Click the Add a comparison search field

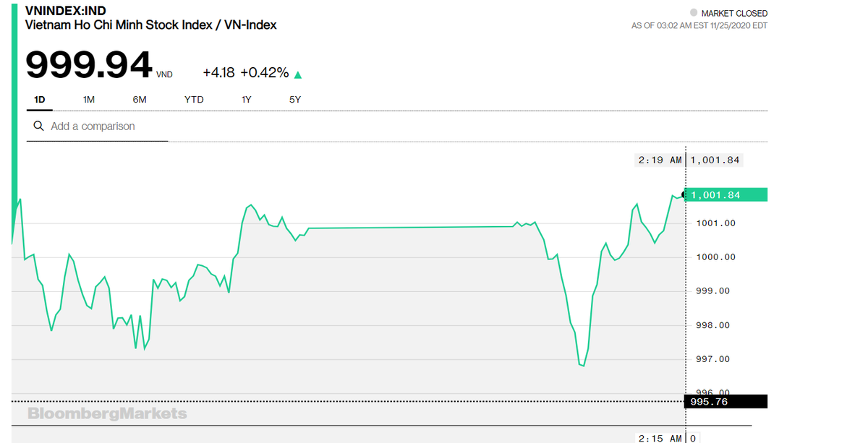coord(98,126)
